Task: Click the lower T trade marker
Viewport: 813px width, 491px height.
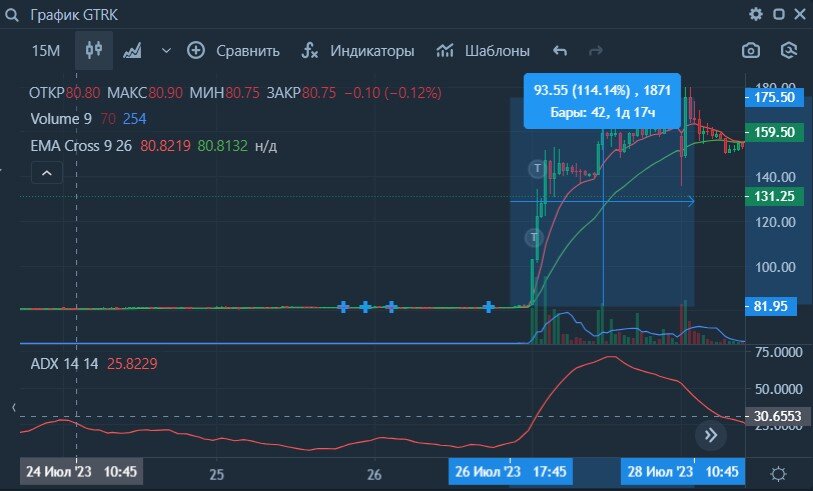Action: click(534, 238)
